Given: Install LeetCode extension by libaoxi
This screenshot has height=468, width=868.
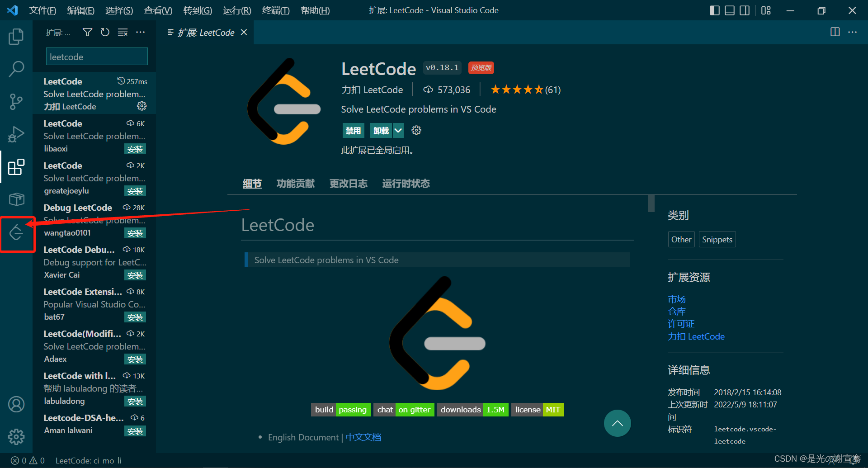Looking at the screenshot, I should 135,149.
